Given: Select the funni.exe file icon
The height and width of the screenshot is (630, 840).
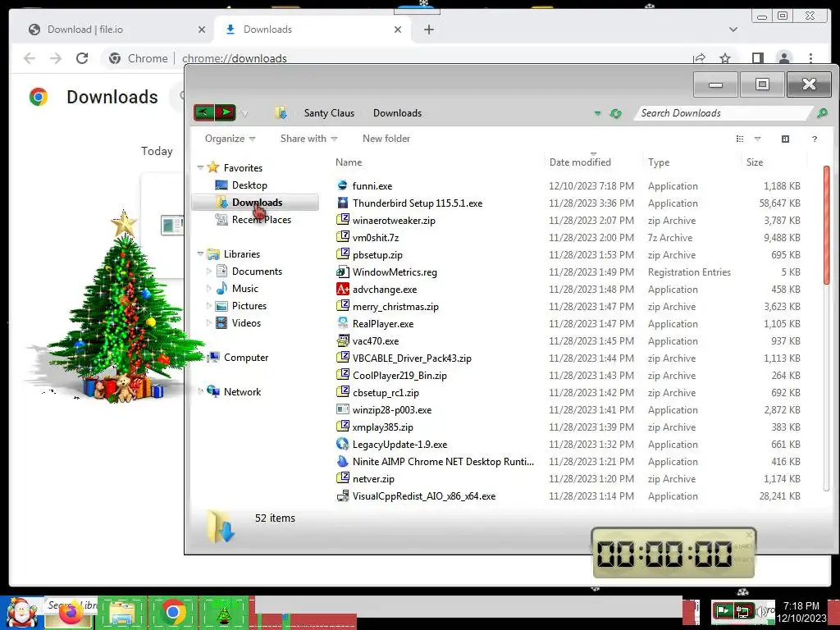Looking at the screenshot, I should point(342,185).
